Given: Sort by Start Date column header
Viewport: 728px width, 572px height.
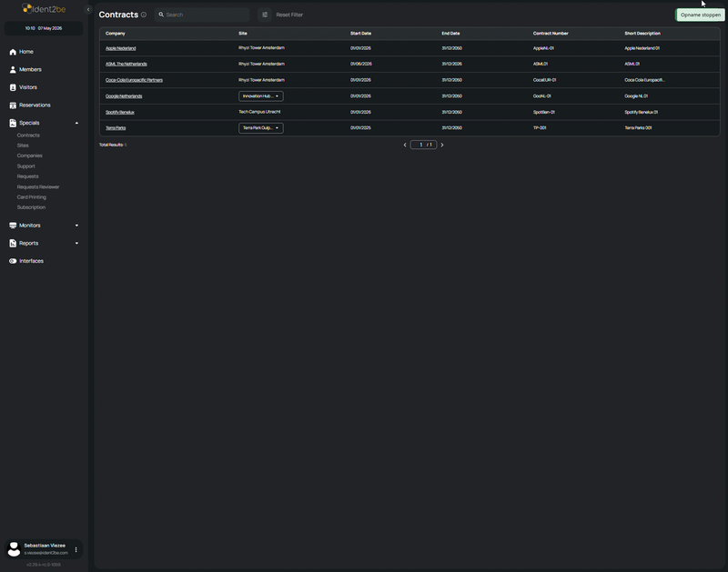Looking at the screenshot, I should pos(360,34).
